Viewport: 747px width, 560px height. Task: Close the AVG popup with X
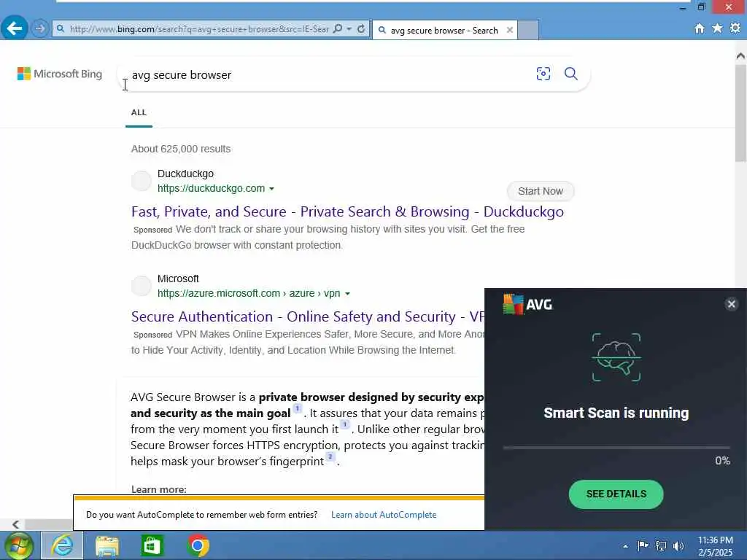coord(731,304)
